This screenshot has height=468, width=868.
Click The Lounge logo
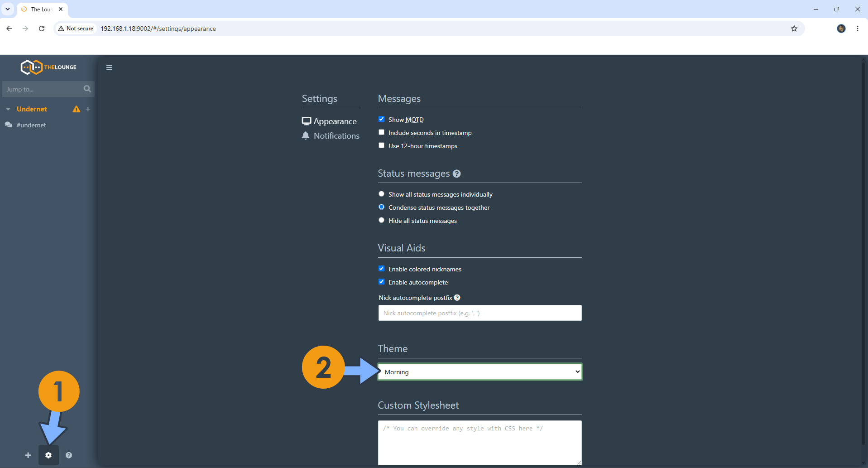point(48,67)
